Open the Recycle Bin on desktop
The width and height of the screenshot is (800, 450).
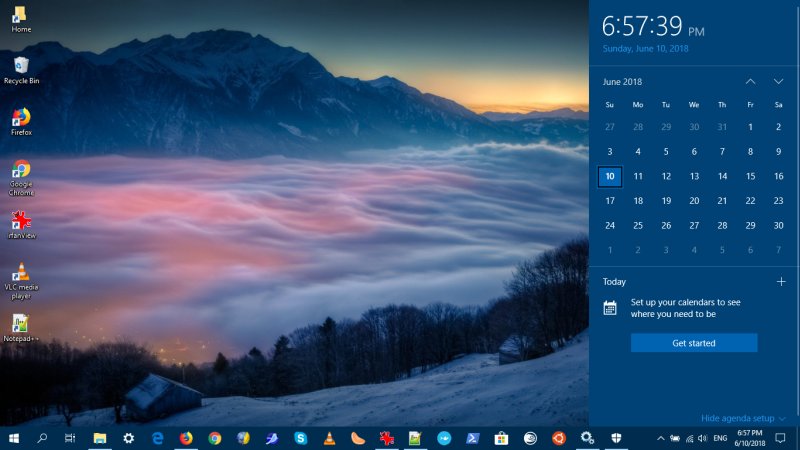21,70
